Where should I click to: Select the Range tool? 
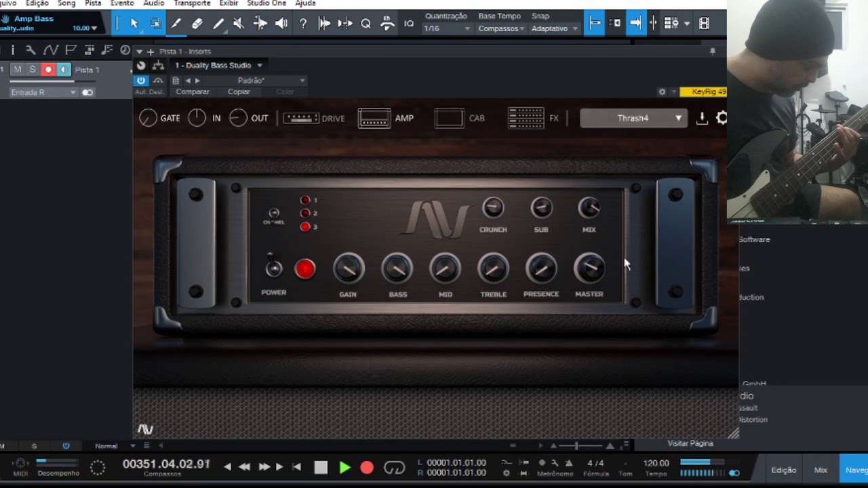[x=155, y=24]
